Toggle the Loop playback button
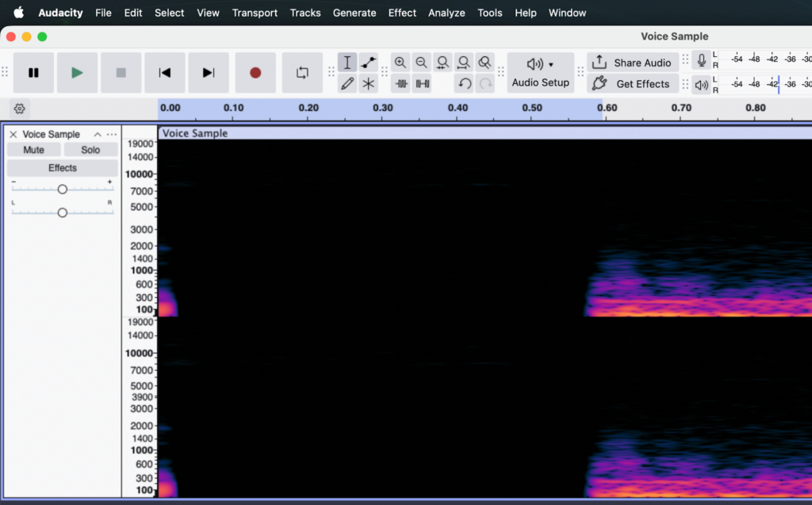The image size is (812, 505). click(302, 73)
